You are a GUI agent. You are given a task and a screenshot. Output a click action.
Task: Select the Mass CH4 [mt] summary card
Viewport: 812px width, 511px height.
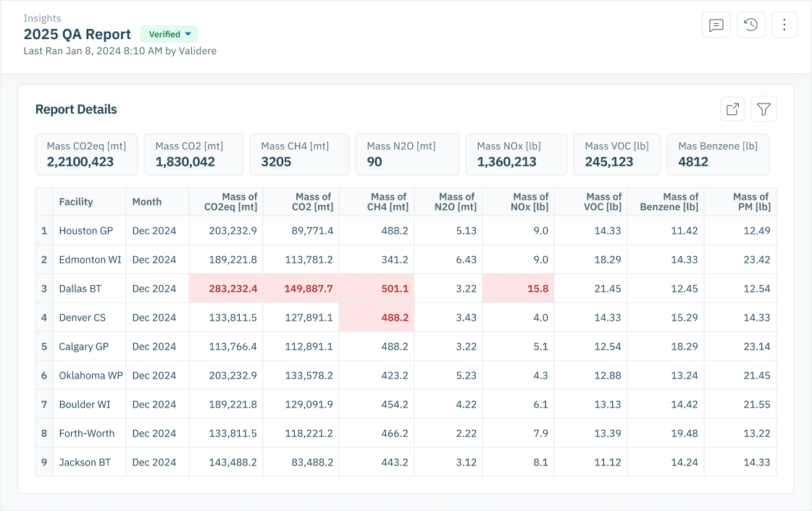tap(299, 155)
